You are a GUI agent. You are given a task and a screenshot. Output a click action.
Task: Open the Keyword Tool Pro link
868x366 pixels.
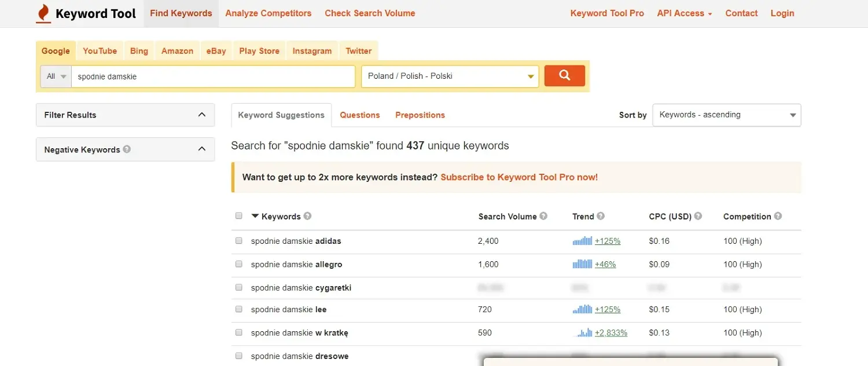(x=607, y=13)
